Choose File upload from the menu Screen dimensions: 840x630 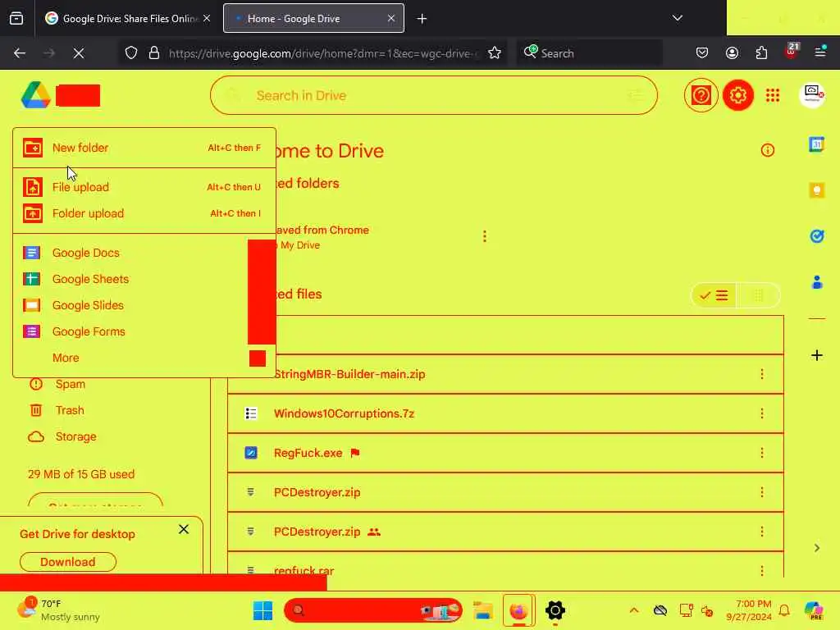coord(144,187)
